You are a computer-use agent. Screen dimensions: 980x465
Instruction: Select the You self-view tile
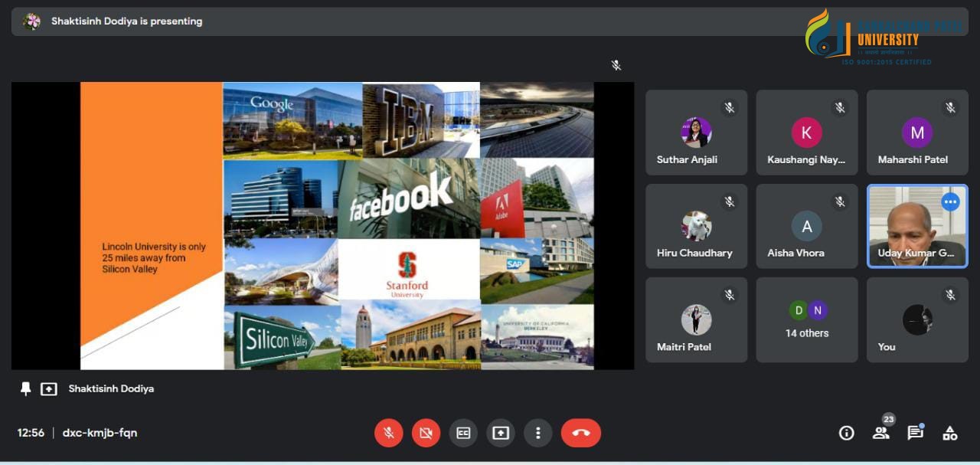tap(917, 319)
